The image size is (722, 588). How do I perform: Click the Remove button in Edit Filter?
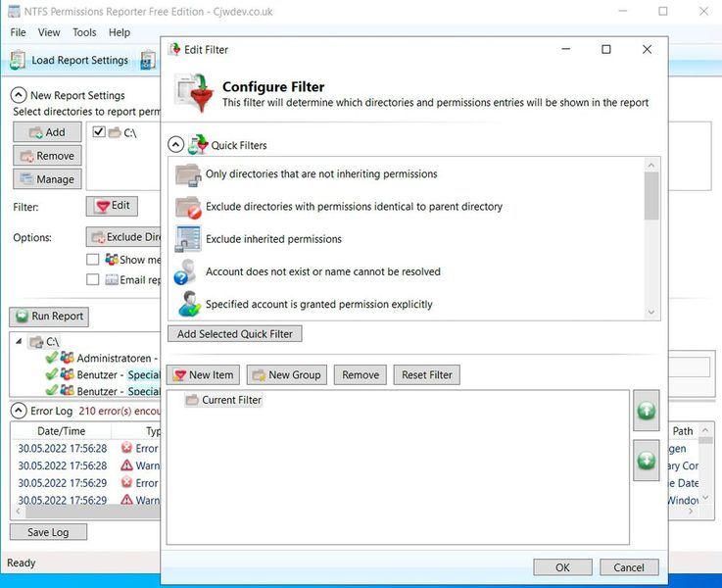tap(361, 374)
